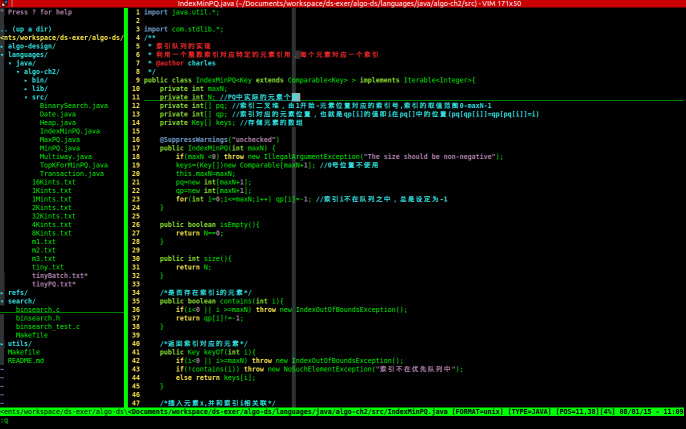Screen dimensions: 686x429
Task: Select the NERDTree root path algo-ds/ line
Action: point(62,38)
